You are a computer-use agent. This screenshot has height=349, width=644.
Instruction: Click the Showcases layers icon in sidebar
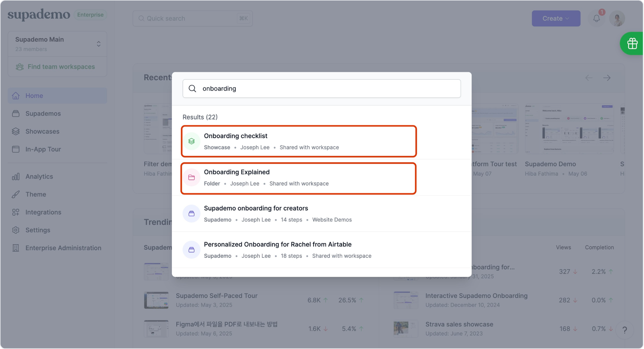tap(16, 131)
